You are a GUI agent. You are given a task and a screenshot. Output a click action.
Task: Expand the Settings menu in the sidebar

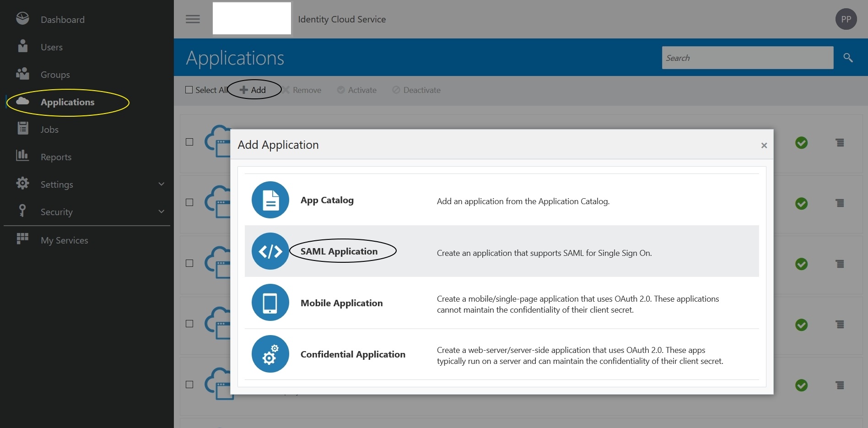click(57, 184)
